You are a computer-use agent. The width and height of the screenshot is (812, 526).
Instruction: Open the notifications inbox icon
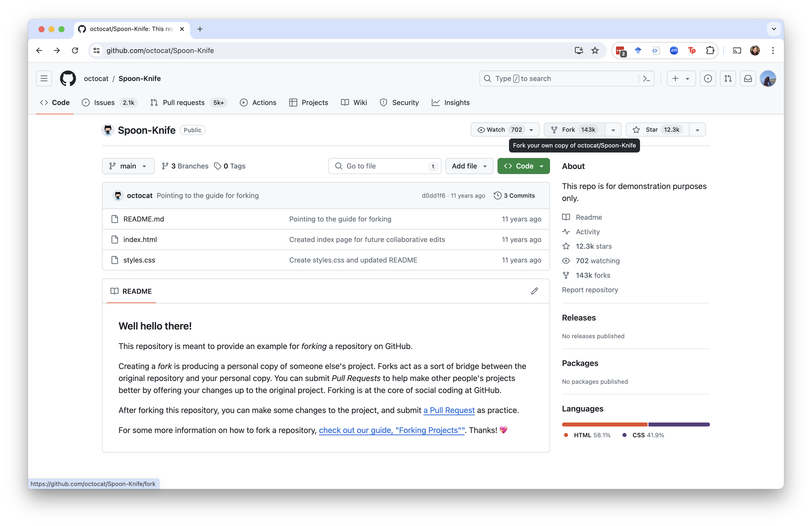(x=748, y=78)
